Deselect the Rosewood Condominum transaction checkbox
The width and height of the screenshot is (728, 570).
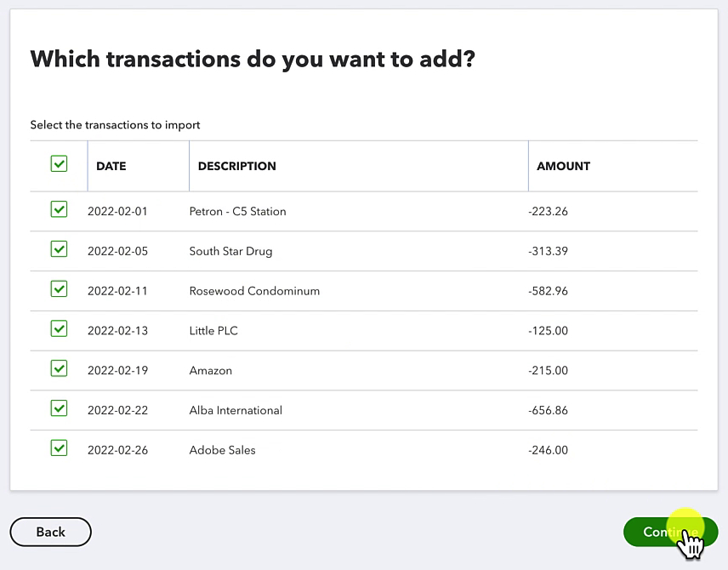pyautogui.click(x=59, y=289)
